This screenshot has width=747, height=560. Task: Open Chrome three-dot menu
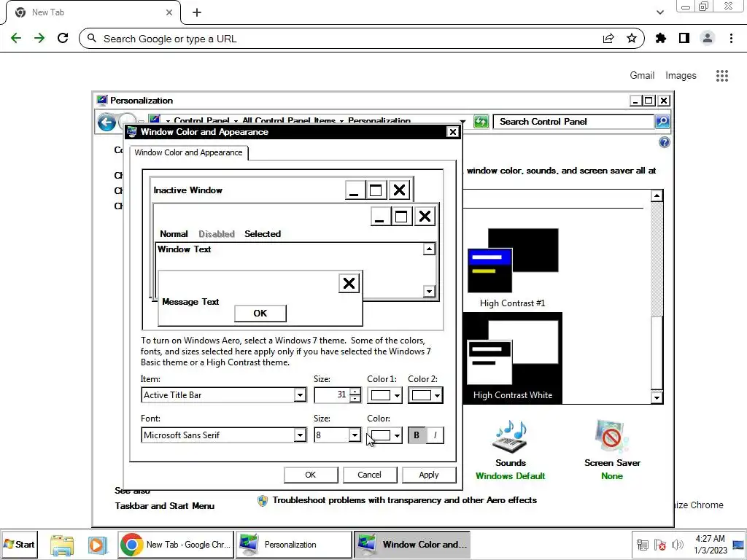731,38
